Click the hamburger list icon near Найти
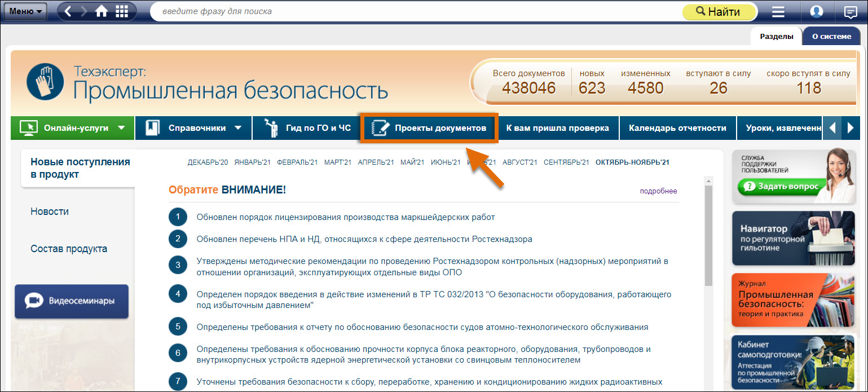 click(x=778, y=11)
